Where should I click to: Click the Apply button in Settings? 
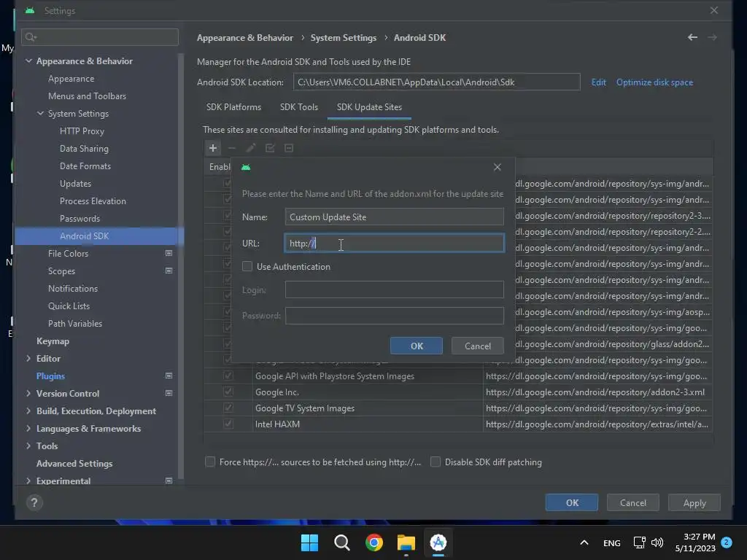(694, 502)
